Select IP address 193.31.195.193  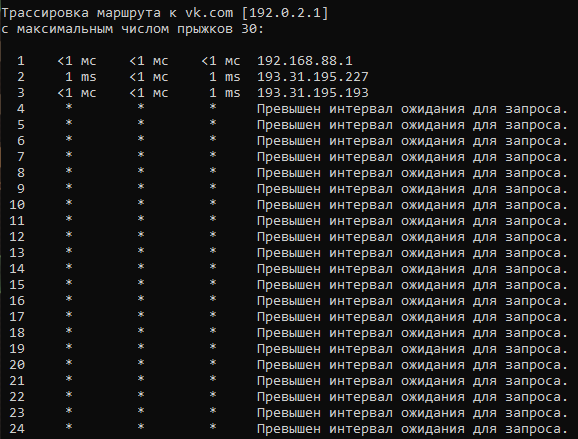(x=313, y=93)
